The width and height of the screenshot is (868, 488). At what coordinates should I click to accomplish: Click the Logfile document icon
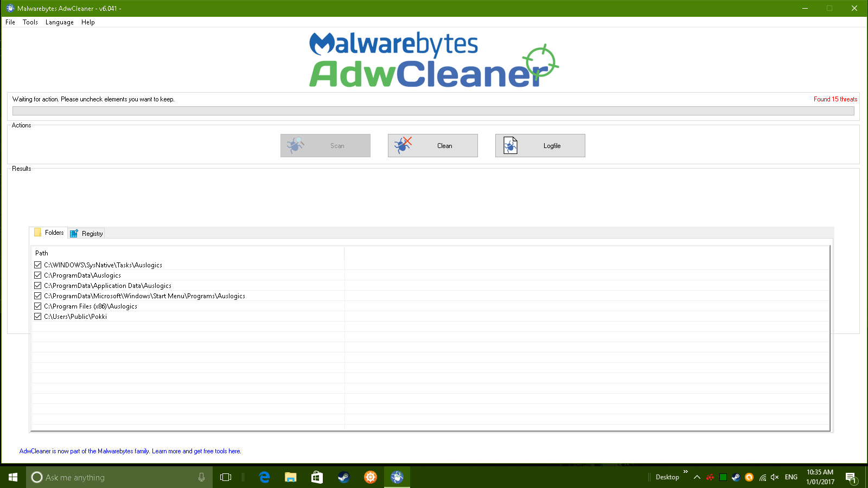click(x=510, y=145)
